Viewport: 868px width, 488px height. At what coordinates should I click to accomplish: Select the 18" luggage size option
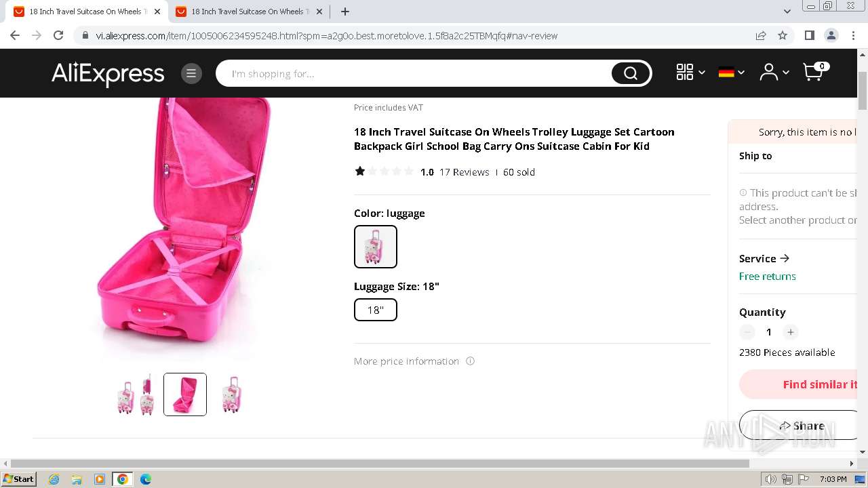tap(376, 310)
